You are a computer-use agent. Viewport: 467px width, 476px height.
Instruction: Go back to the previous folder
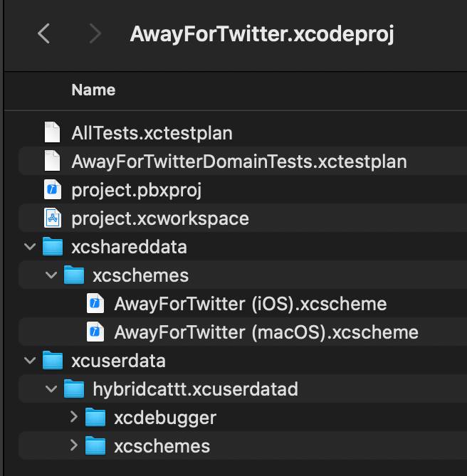click(44, 33)
